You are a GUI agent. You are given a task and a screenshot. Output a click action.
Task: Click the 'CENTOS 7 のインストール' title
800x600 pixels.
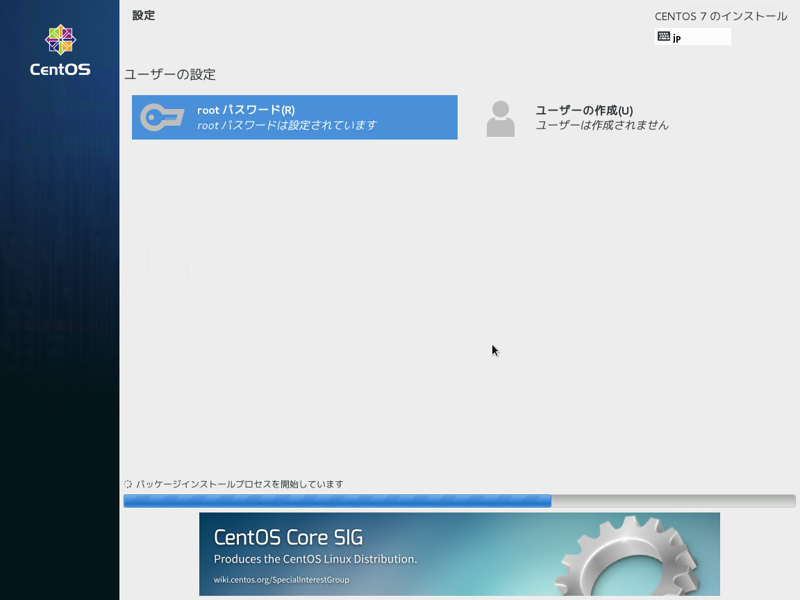tap(721, 16)
